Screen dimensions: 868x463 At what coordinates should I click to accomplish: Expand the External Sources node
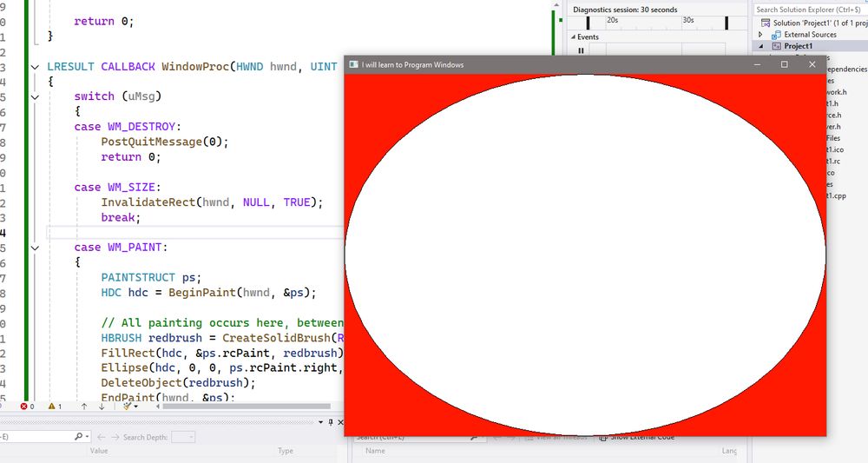click(760, 35)
